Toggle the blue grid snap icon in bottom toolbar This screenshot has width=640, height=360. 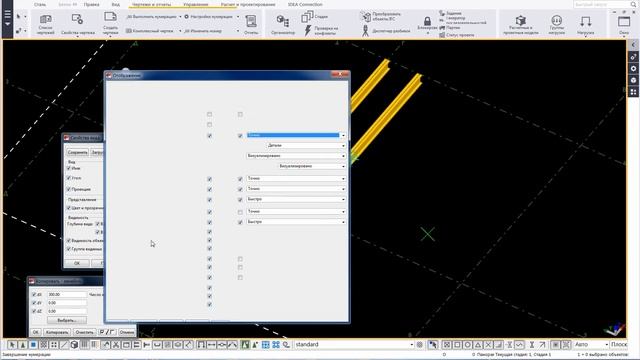click(266, 345)
